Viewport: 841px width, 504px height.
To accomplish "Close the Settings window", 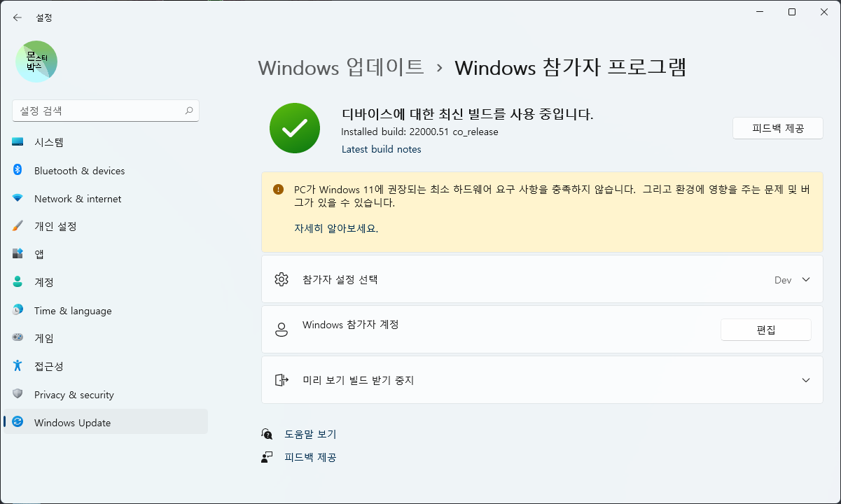I will tap(824, 12).
